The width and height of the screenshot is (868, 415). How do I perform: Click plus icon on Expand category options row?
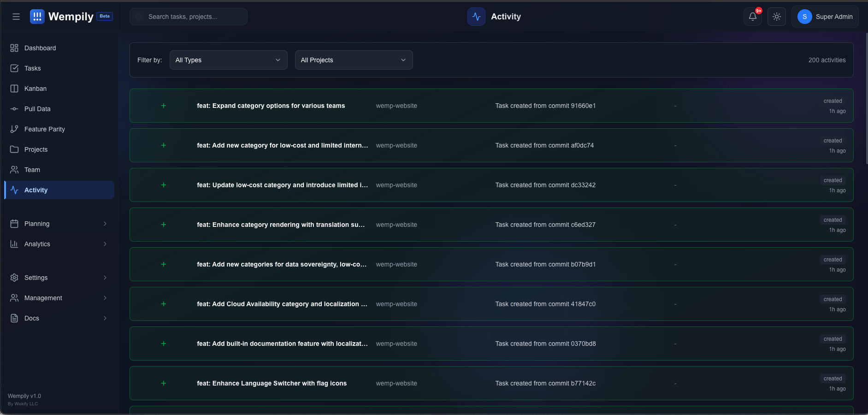[x=164, y=106]
